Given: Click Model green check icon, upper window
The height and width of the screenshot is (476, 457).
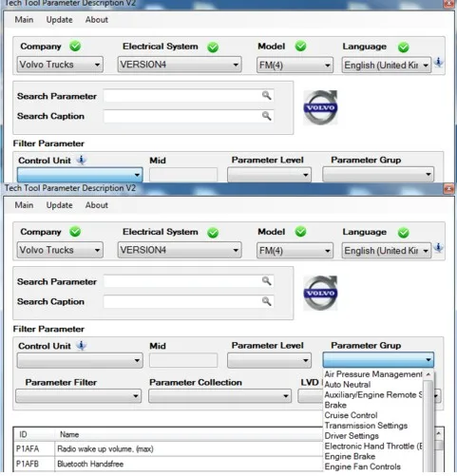Looking at the screenshot, I should tap(300, 47).
